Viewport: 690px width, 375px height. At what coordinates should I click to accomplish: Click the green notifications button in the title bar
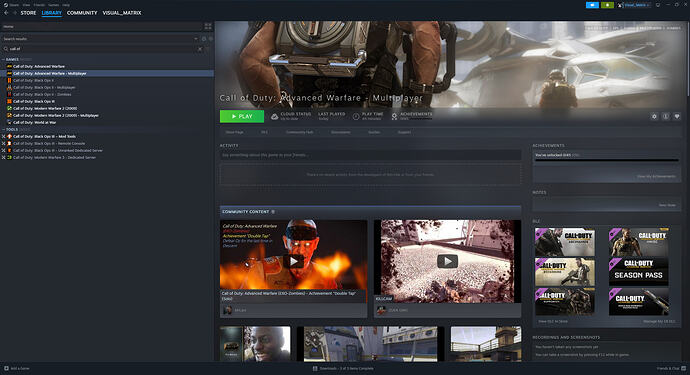click(607, 5)
